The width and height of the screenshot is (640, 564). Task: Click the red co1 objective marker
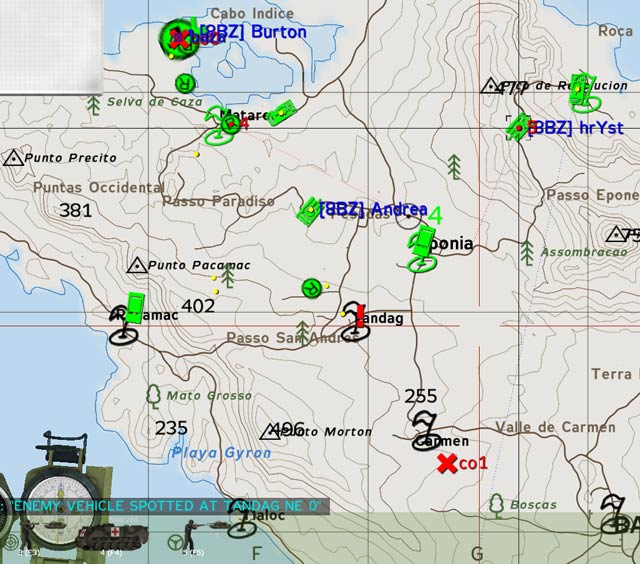pos(447,464)
